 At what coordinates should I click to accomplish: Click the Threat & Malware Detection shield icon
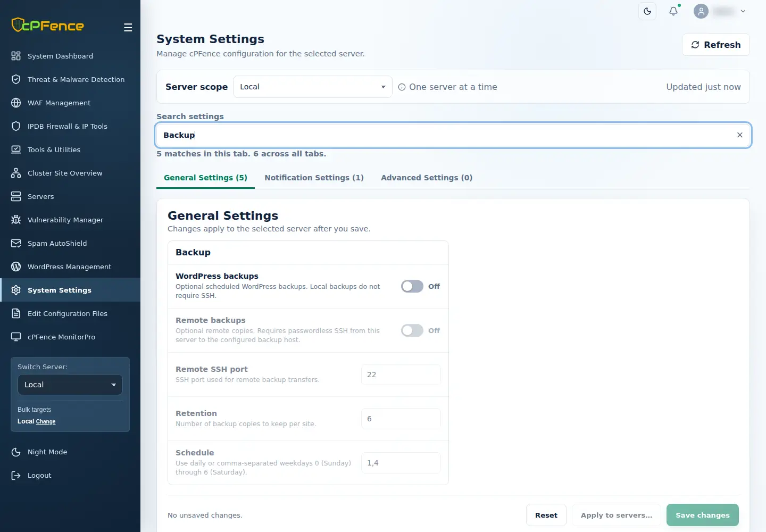point(16,79)
